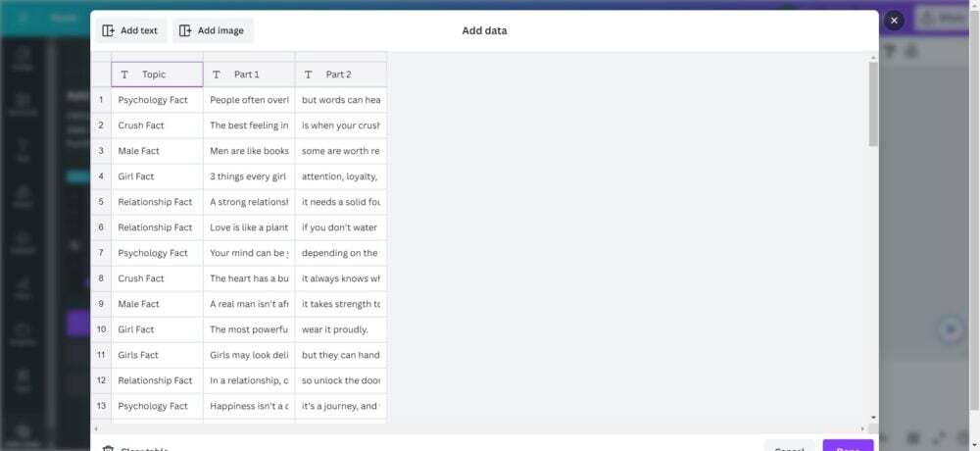Click cell 'Love is like a plant'

point(249,227)
